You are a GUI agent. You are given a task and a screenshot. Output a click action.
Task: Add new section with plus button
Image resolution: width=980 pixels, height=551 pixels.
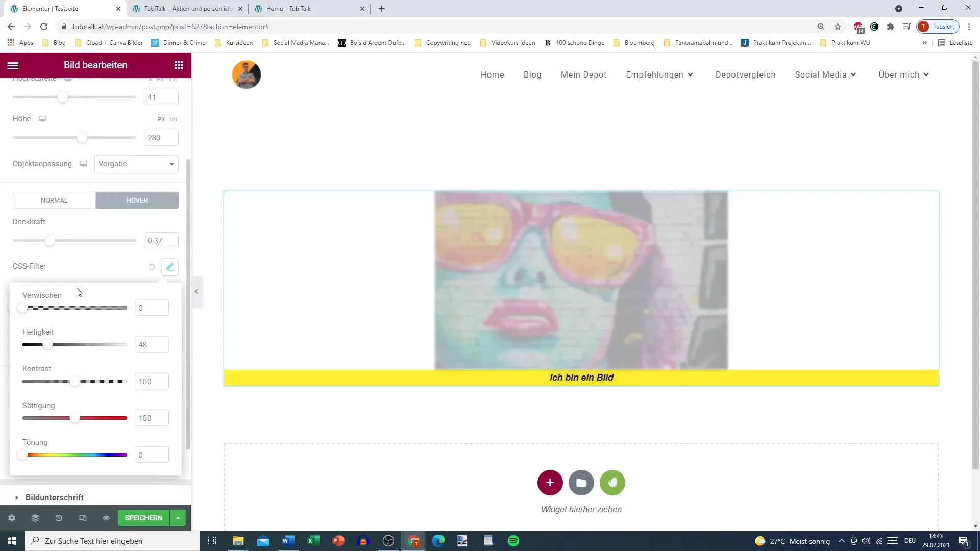(550, 483)
